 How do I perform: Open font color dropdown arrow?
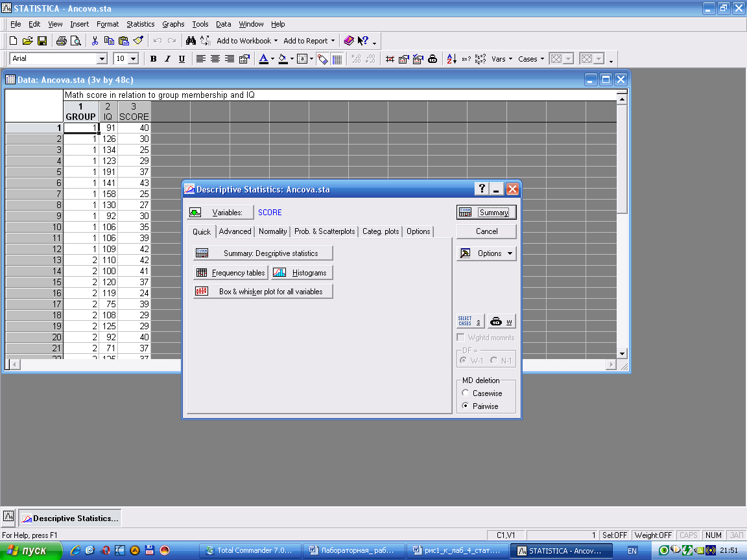click(x=273, y=59)
